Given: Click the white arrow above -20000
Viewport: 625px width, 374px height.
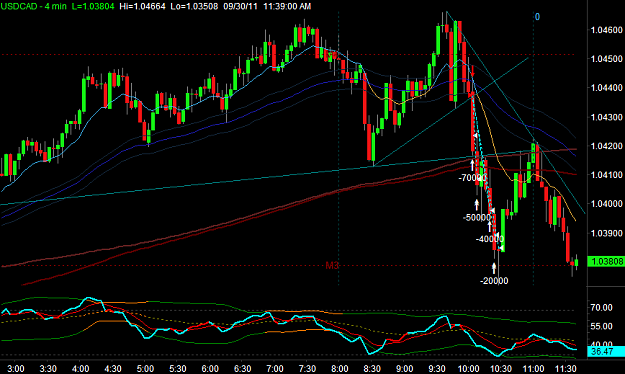Looking at the screenshot, I should click(x=494, y=268).
